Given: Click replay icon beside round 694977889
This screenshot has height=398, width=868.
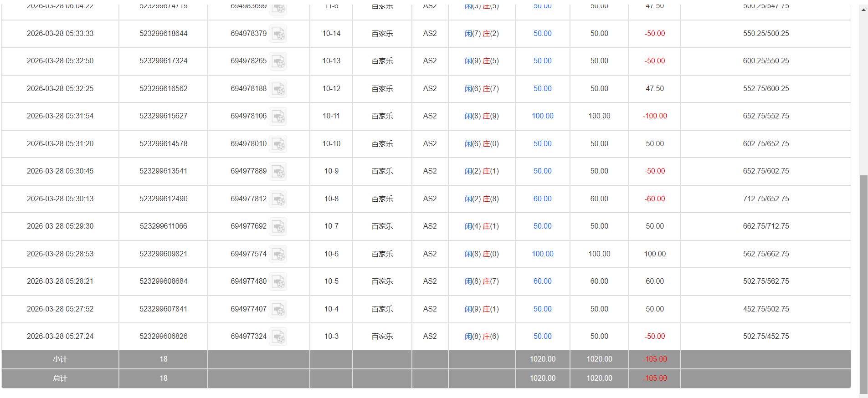Looking at the screenshot, I should point(278,172).
